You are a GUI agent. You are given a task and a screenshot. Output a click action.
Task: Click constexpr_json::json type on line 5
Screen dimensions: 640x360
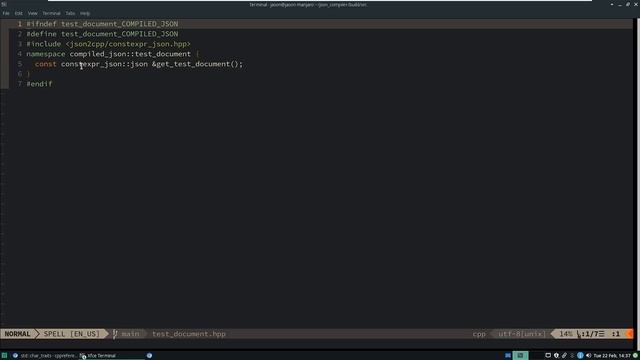(x=104, y=64)
